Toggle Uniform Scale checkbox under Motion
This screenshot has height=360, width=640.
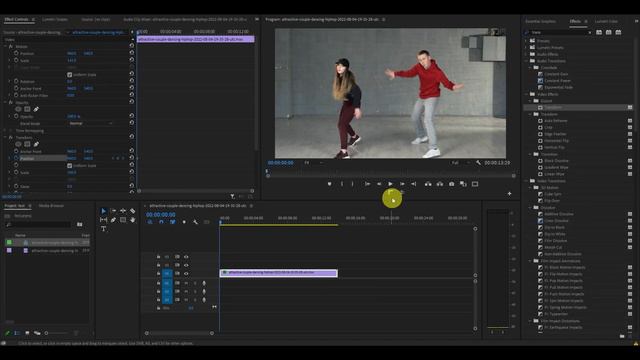(x=69, y=75)
